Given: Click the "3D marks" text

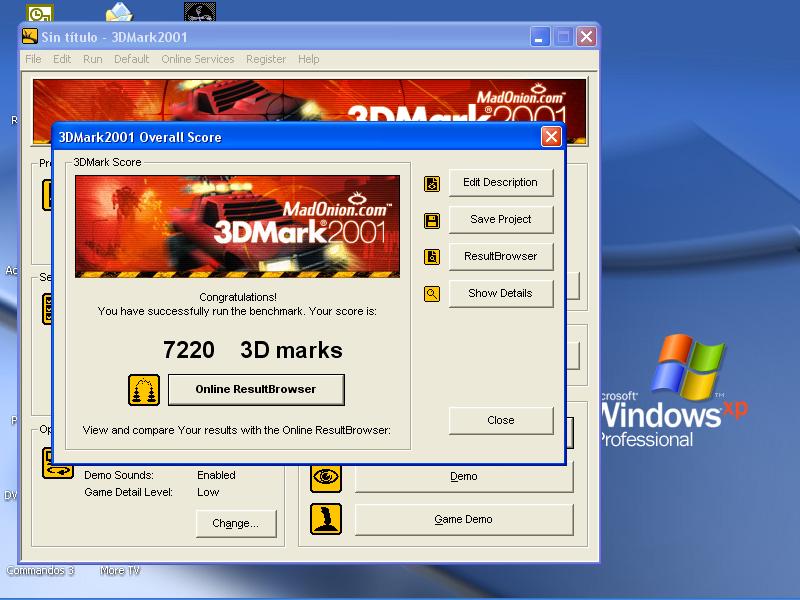Looking at the screenshot, I should pyautogui.click(x=291, y=350).
